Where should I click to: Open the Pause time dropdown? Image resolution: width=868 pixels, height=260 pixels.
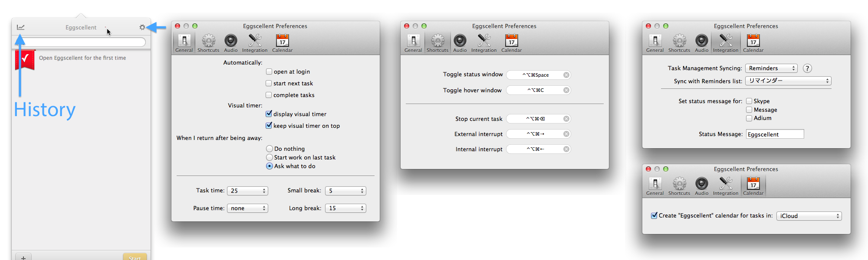(247, 208)
